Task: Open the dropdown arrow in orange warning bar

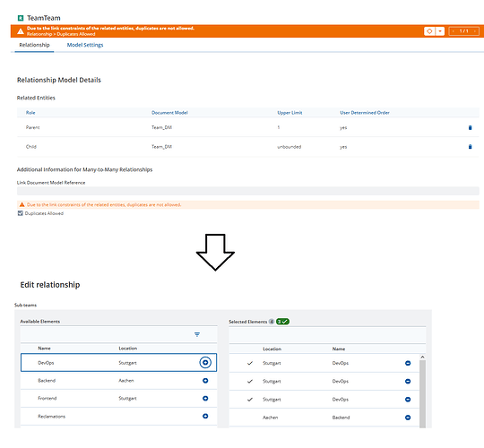Action: click(440, 31)
